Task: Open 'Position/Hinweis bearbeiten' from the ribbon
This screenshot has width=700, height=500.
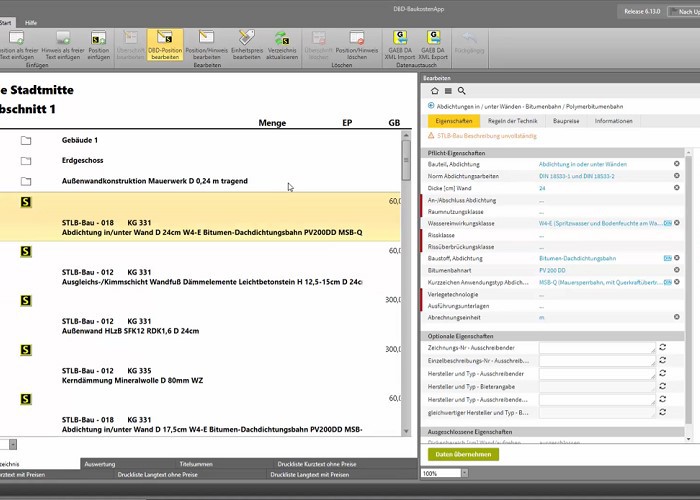Action: pos(206,45)
